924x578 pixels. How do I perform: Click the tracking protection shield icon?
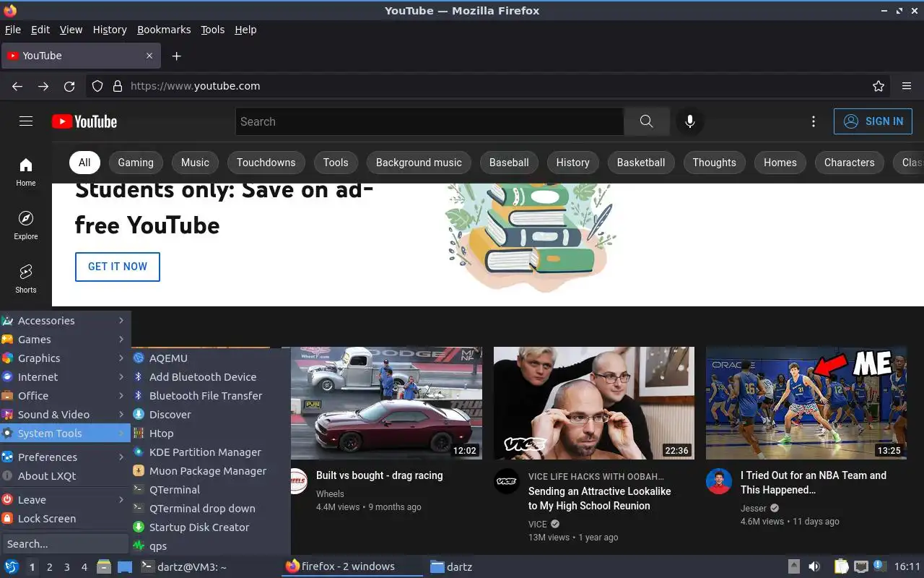(x=97, y=86)
